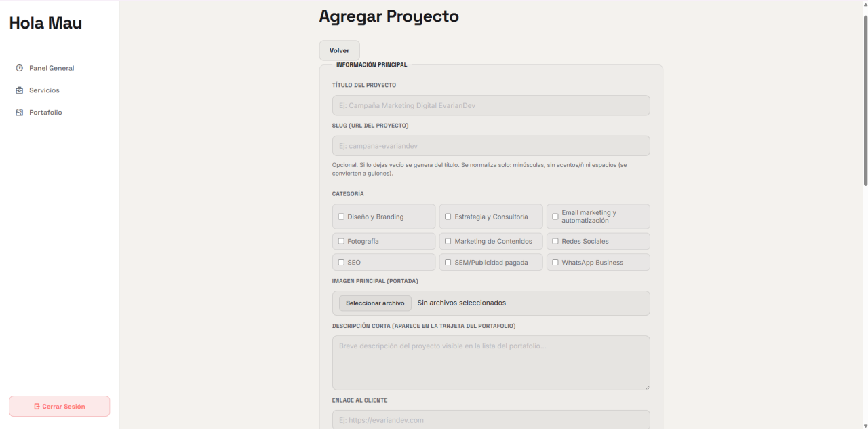Check the Marketing de Contenidos category
The width and height of the screenshot is (868, 429).
[x=448, y=241]
